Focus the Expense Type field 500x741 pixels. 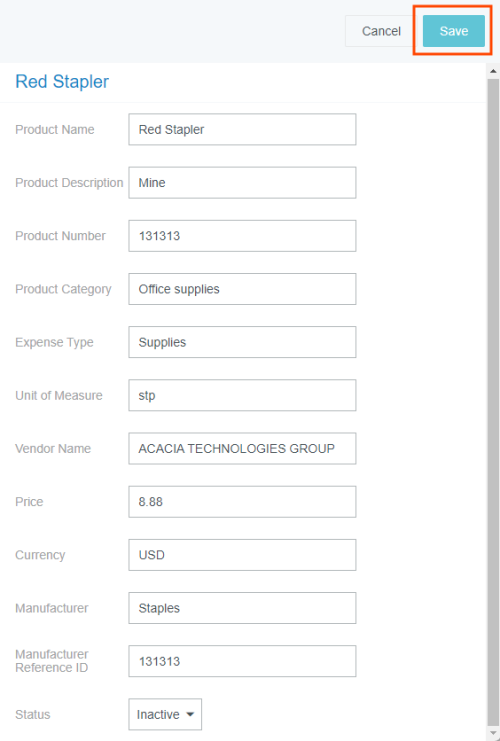click(242, 342)
